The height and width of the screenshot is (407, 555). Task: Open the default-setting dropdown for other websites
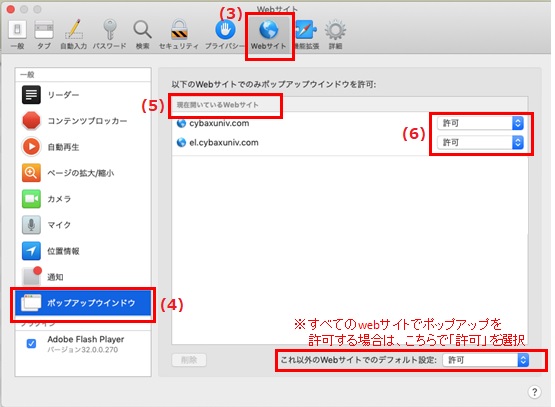click(x=486, y=360)
